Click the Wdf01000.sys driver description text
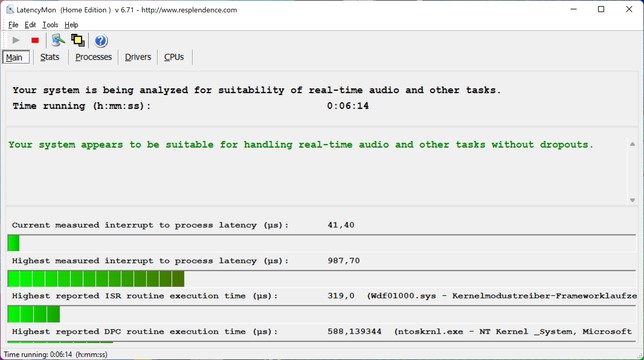The image size is (644, 360). point(502,296)
